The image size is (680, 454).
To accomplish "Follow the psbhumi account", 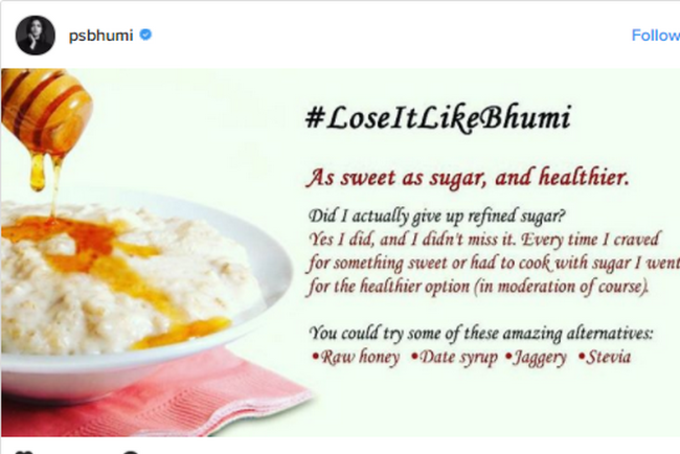I will 656,35.
